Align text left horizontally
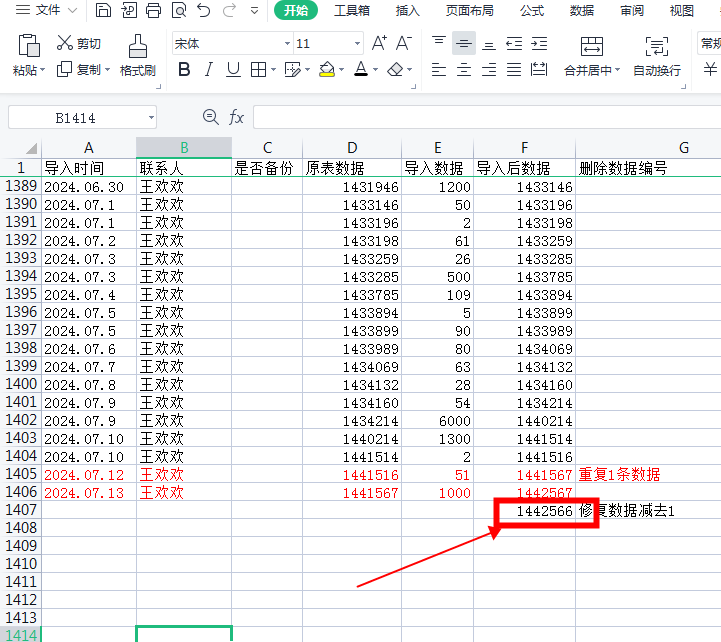This screenshot has height=642, width=721. [x=439, y=70]
